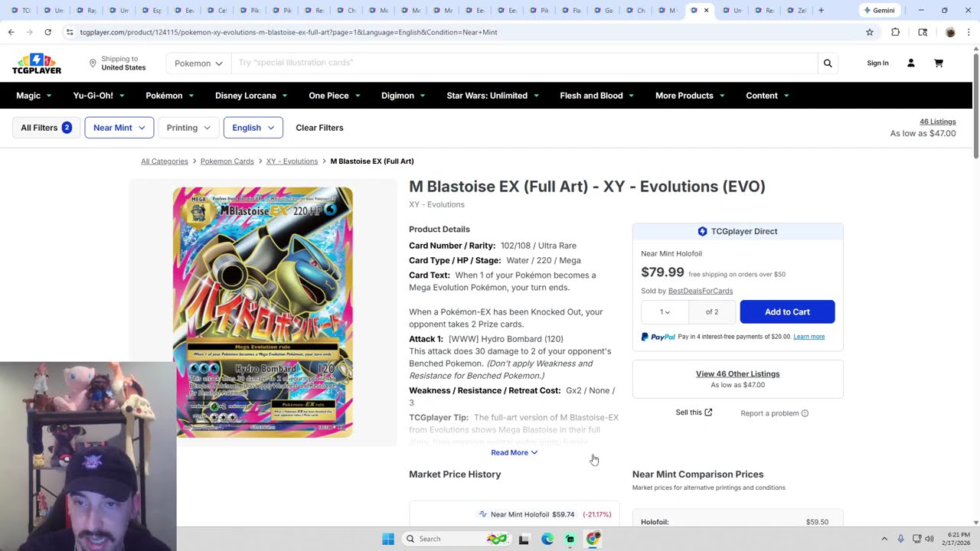Click the Chrome profile avatar
980x551 pixels.
click(950, 32)
